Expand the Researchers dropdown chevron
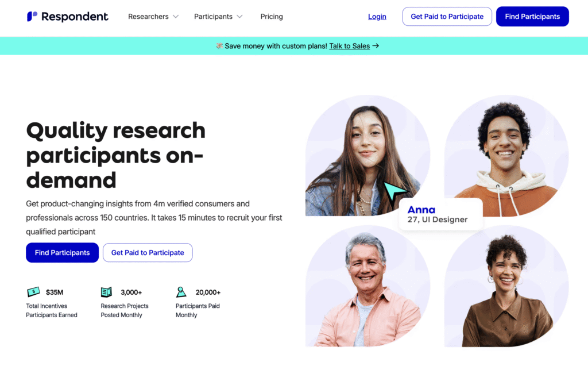This screenshot has height=366, width=588. coord(176,17)
